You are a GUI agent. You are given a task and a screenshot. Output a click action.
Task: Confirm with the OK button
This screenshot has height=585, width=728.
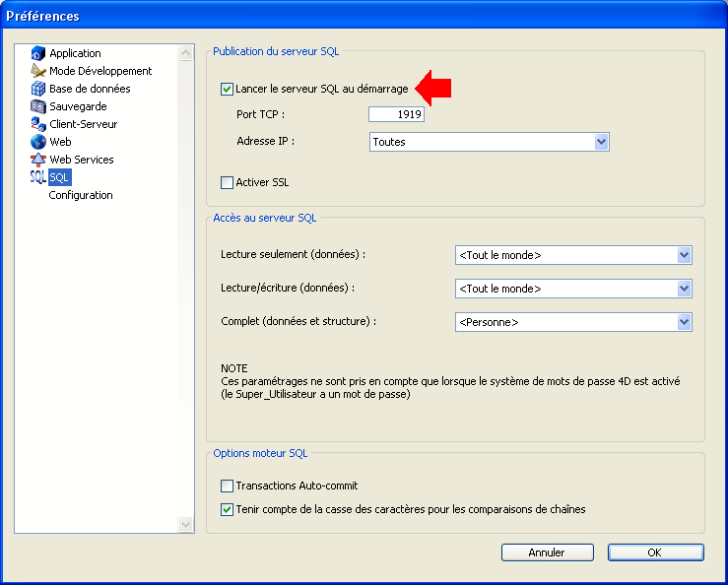click(655, 552)
